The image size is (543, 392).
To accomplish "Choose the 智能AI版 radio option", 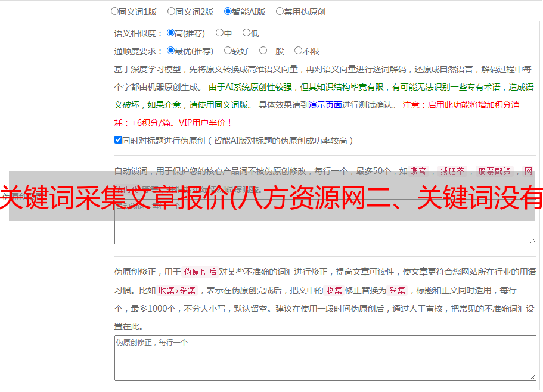I will point(228,11).
